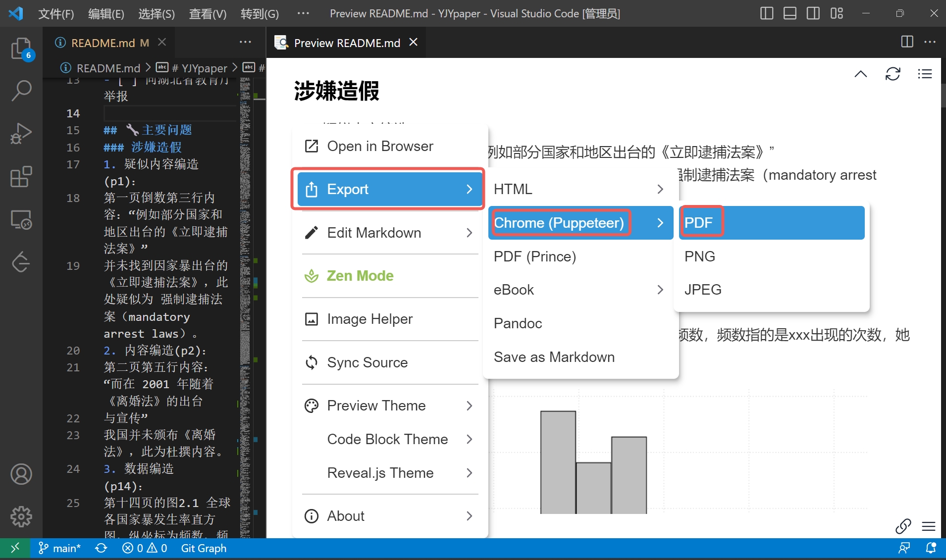Screen dimensions: 946x560
Task: Click the remote window icon in status bar
Action: coord(15,548)
